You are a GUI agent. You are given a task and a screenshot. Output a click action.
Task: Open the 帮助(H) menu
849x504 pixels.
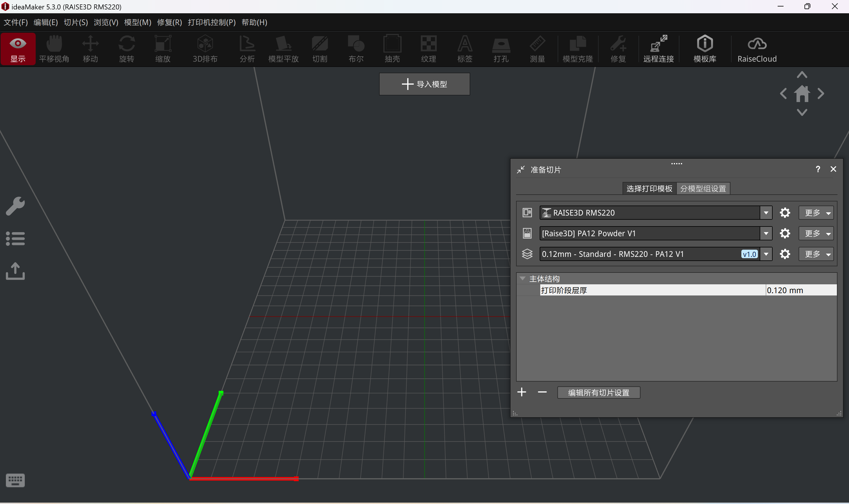click(254, 22)
